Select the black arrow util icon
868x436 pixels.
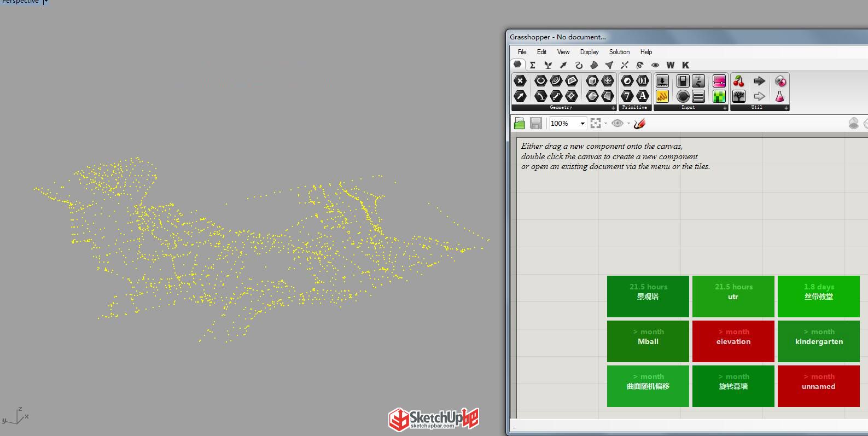(x=759, y=81)
